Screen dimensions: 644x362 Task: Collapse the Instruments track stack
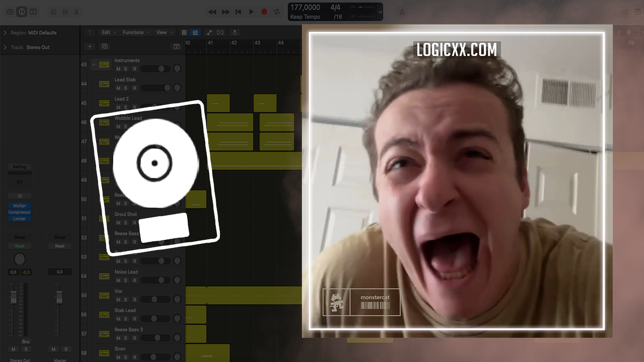(94, 64)
